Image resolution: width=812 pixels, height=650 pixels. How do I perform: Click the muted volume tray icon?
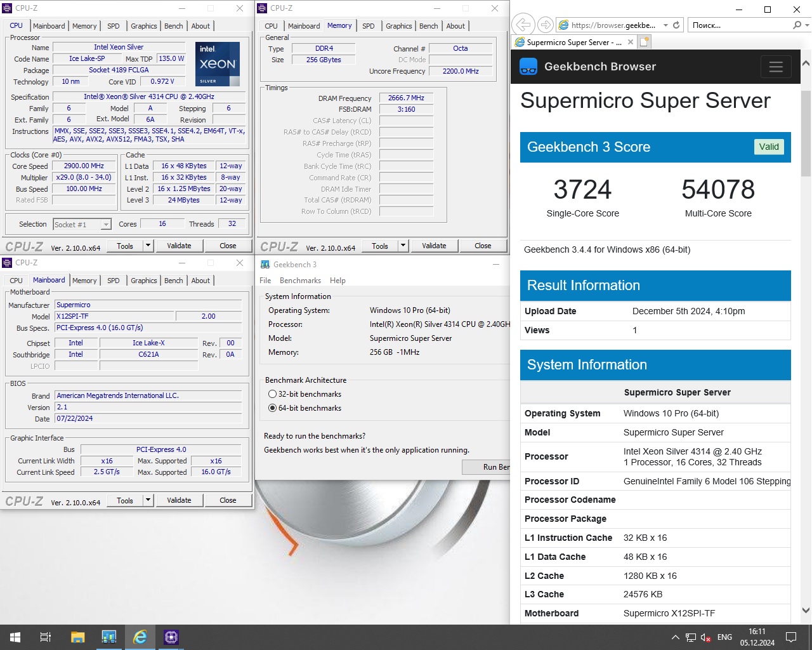[x=705, y=637]
